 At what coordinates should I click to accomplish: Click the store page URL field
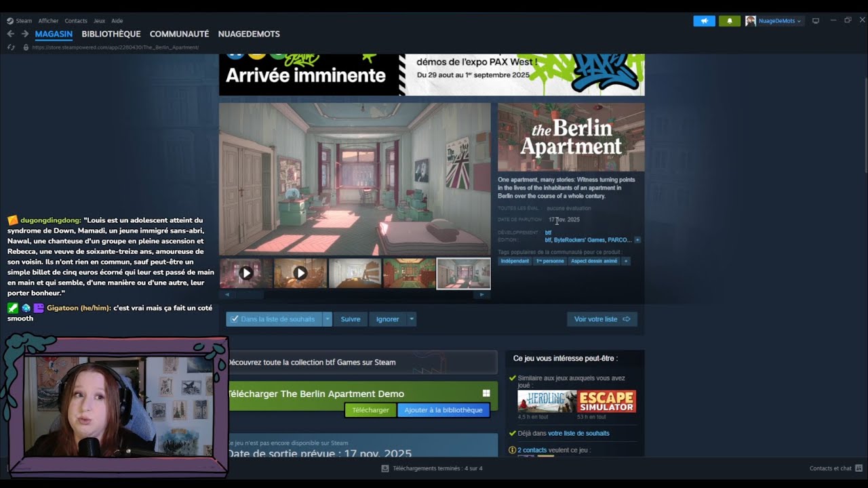[115, 47]
